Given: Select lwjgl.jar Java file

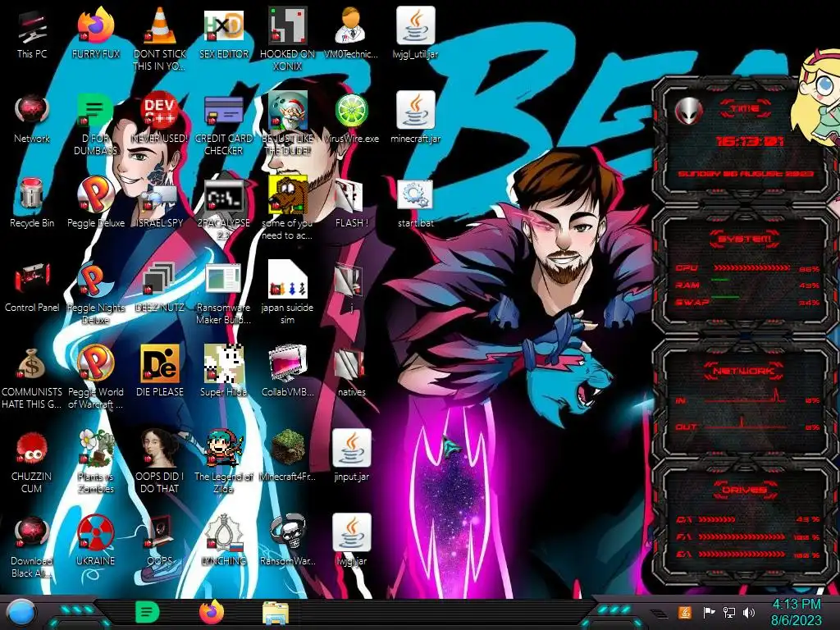Looking at the screenshot, I should 351,541.
